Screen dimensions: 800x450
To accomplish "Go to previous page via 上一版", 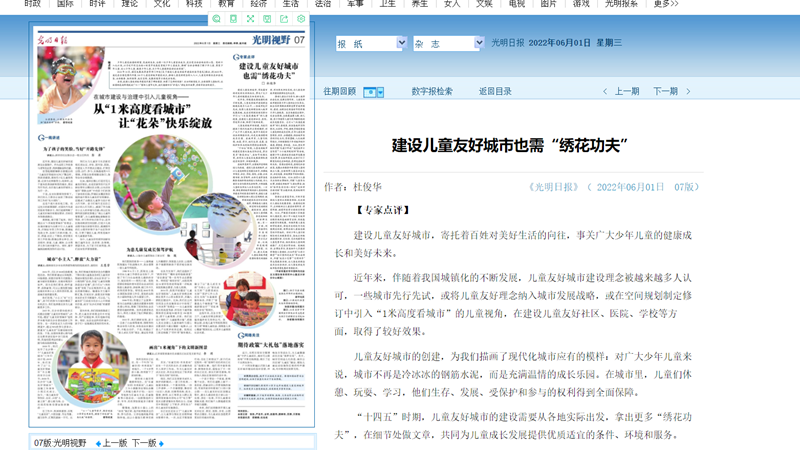I will pyautogui.click(x=115, y=443).
